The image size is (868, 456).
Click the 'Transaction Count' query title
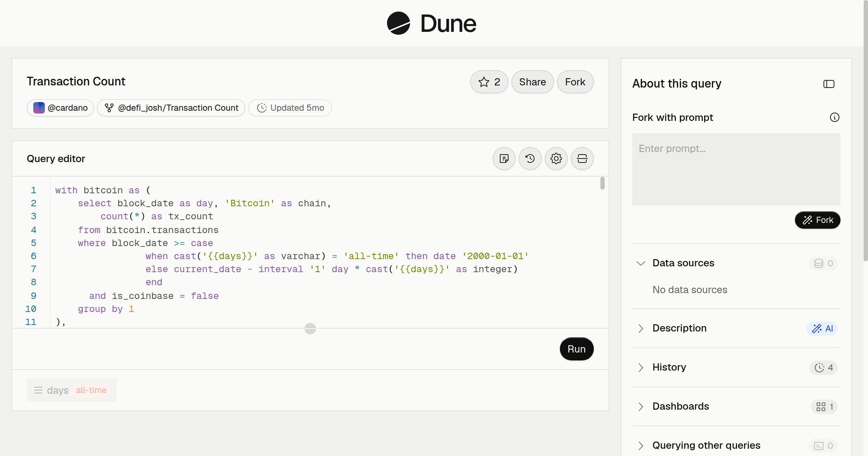[76, 81]
